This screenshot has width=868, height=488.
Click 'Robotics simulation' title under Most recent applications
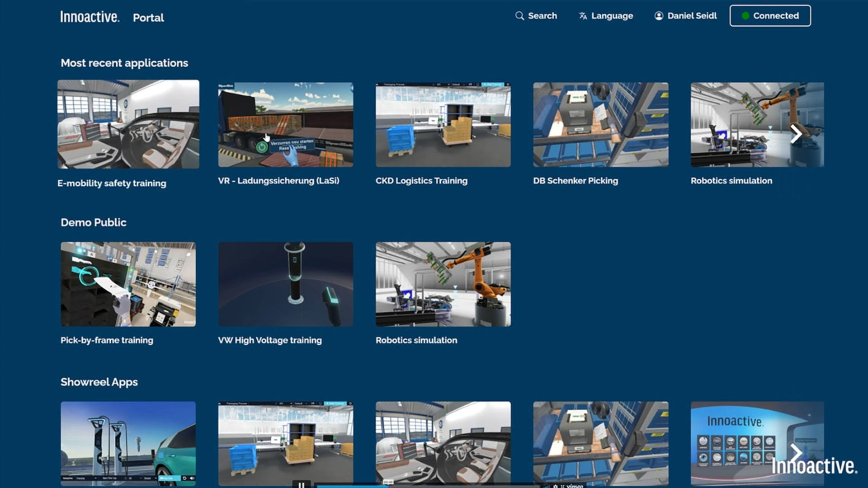pos(731,181)
